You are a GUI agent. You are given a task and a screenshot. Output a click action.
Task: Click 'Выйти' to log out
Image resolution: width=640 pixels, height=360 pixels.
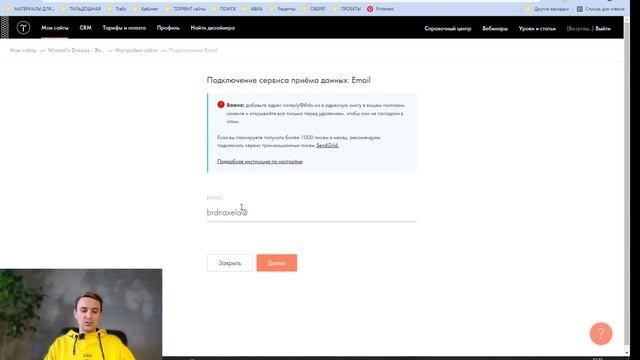(603, 29)
